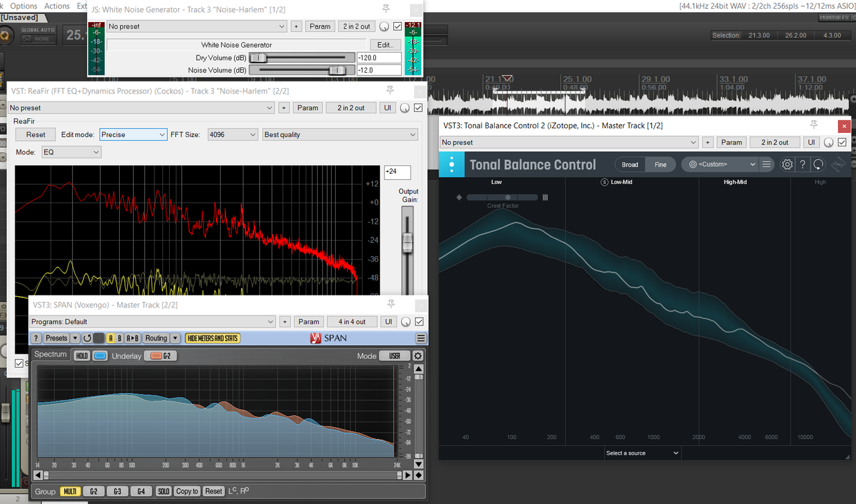Select the SPAN G-3 group
Image resolution: width=856 pixels, height=504 pixels.
tap(118, 491)
